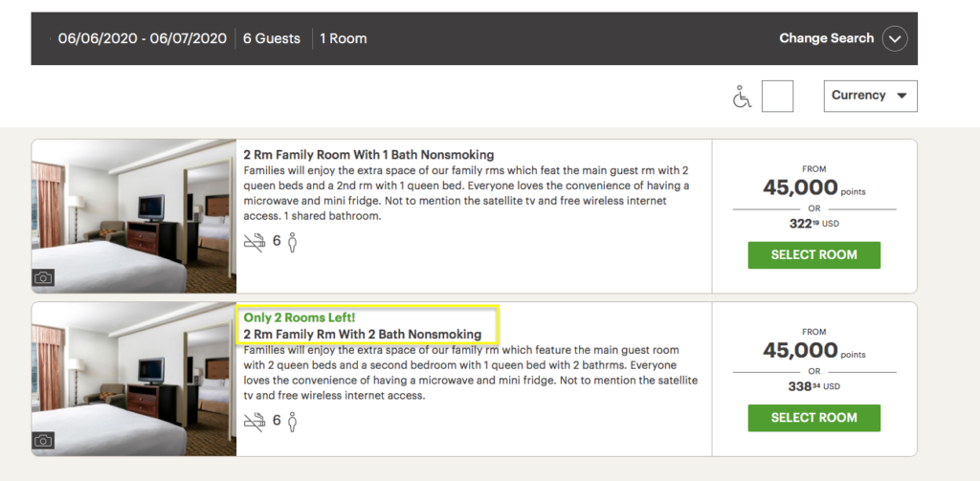
Task: Click the wheelchair accessibility icon
Action: pos(742,97)
